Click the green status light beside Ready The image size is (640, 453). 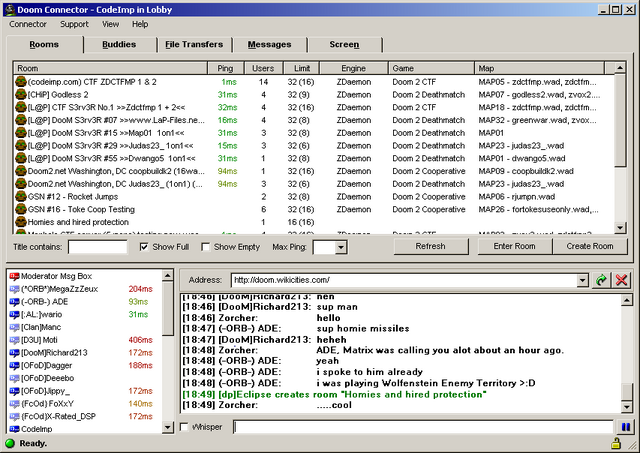click(x=10, y=443)
